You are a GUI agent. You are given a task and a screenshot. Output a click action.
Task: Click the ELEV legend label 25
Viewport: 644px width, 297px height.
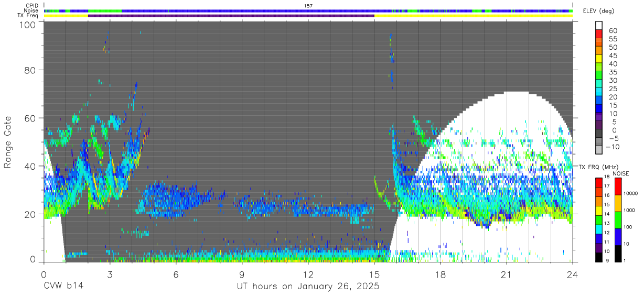tap(613, 89)
